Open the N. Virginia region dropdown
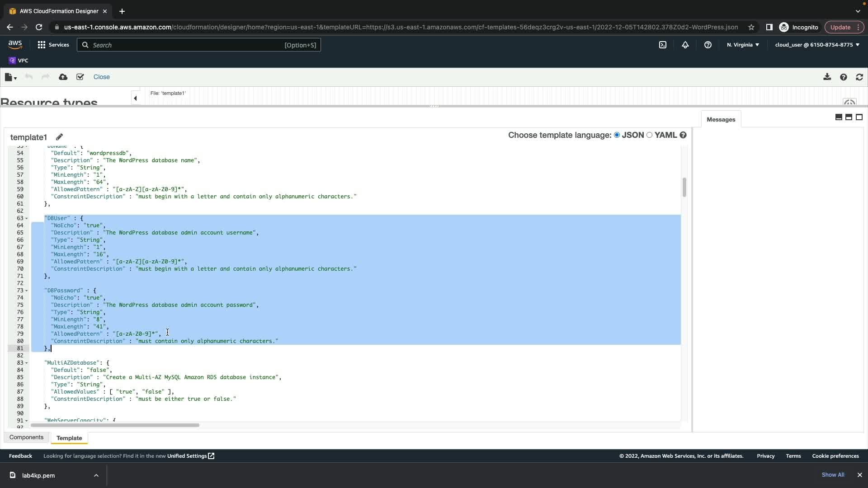Image resolution: width=868 pixels, height=488 pixels. point(743,45)
